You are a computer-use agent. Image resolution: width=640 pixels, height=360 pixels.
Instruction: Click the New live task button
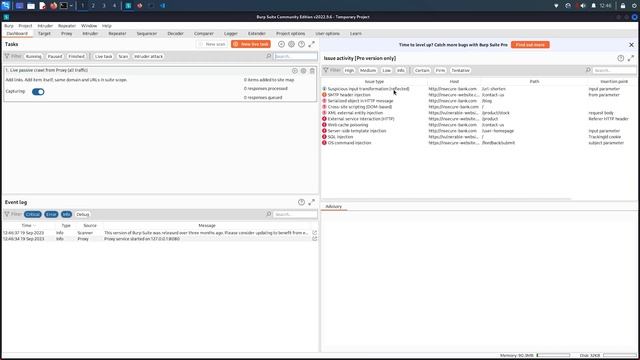[x=251, y=44]
